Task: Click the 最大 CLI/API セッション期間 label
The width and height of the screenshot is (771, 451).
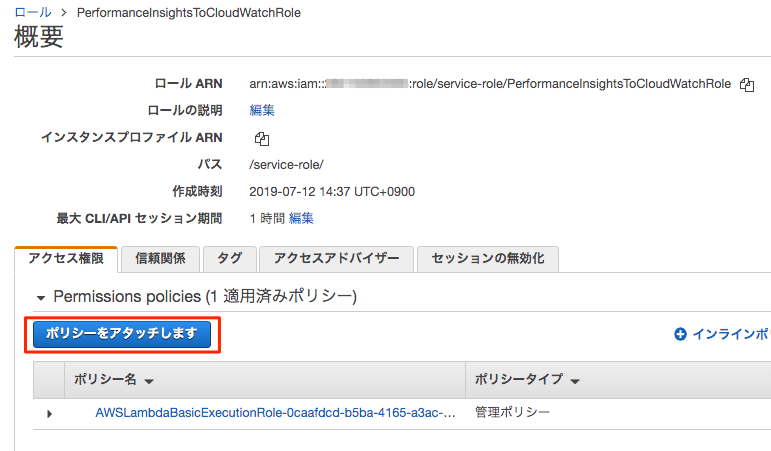Action: 140,218
